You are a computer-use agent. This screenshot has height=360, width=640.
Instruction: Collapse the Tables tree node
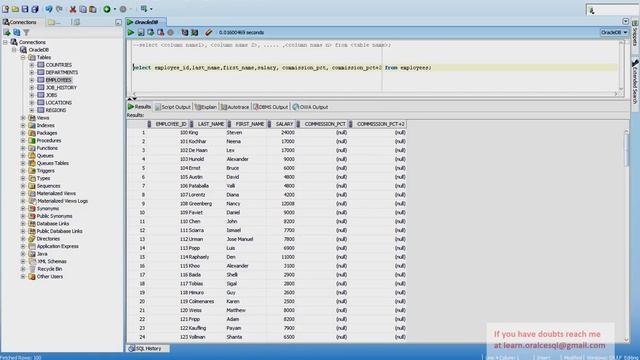23,58
